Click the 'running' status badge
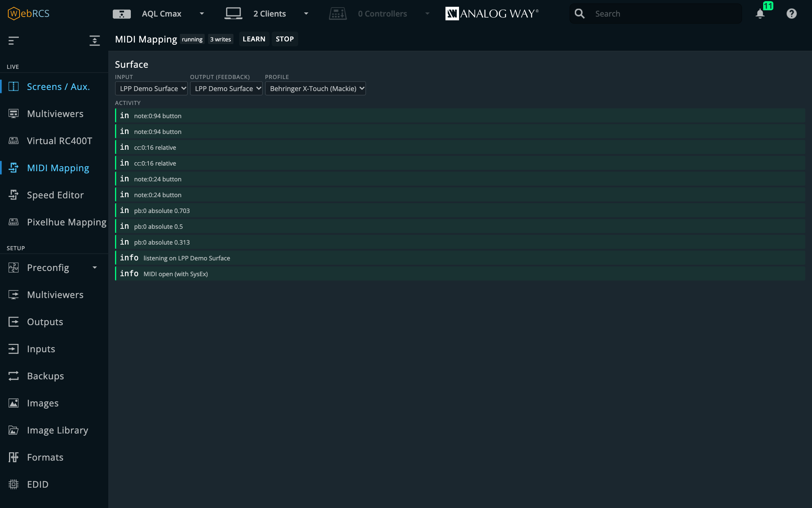Screen dimensions: 812x508 [192, 39]
